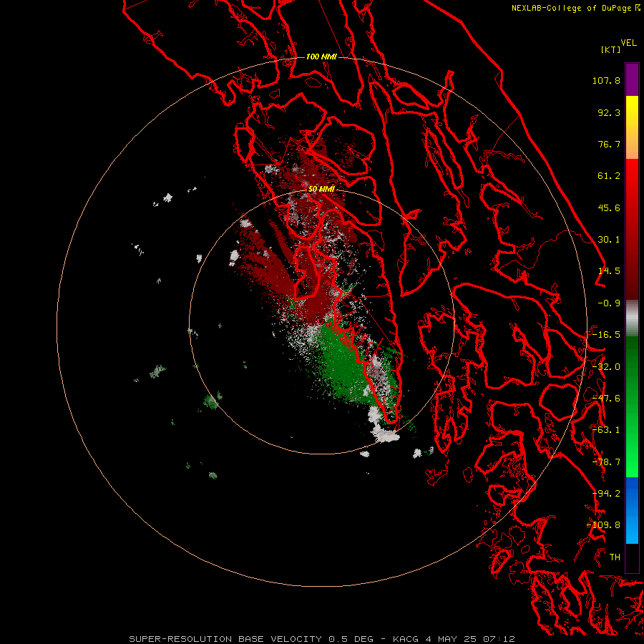This screenshot has width=644, height=644.
Task: Click the purple segment of color bar
Action: pyautogui.click(x=632, y=79)
